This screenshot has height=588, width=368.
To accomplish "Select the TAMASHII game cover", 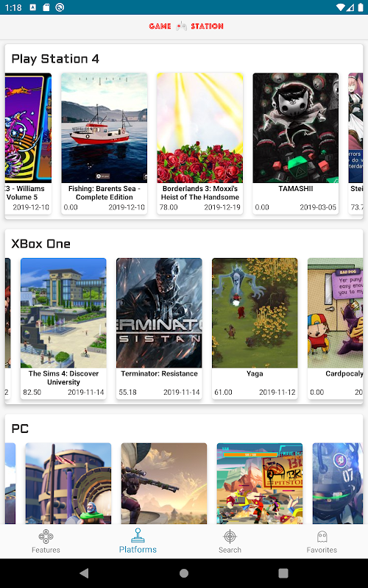I will click(x=296, y=128).
